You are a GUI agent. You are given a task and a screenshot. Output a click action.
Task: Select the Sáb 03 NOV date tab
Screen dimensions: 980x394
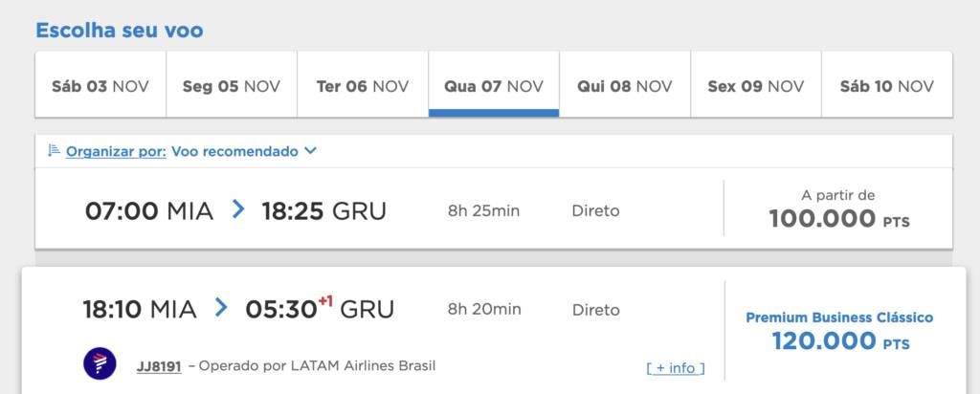pyautogui.click(x=100, y=85)
